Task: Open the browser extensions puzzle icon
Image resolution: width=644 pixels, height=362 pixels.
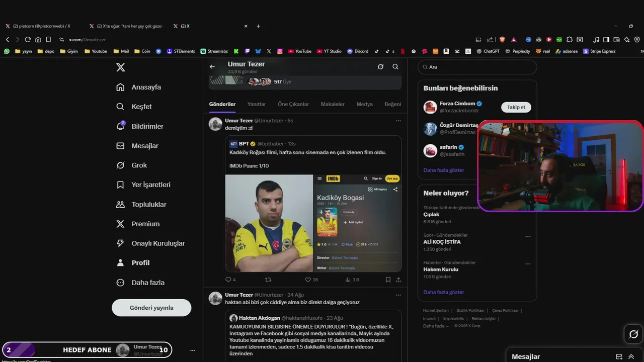Action: click(x=570, y=39)
